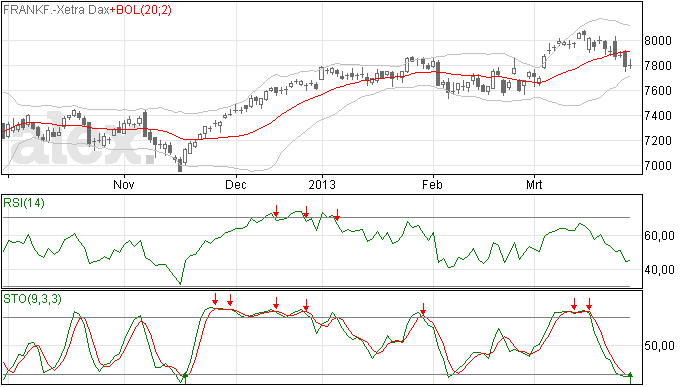This screenshot has height=387, width=690.
Task: Click the last candlestick of the price chart
Action: pyautogui.click(x=631, y=65)
